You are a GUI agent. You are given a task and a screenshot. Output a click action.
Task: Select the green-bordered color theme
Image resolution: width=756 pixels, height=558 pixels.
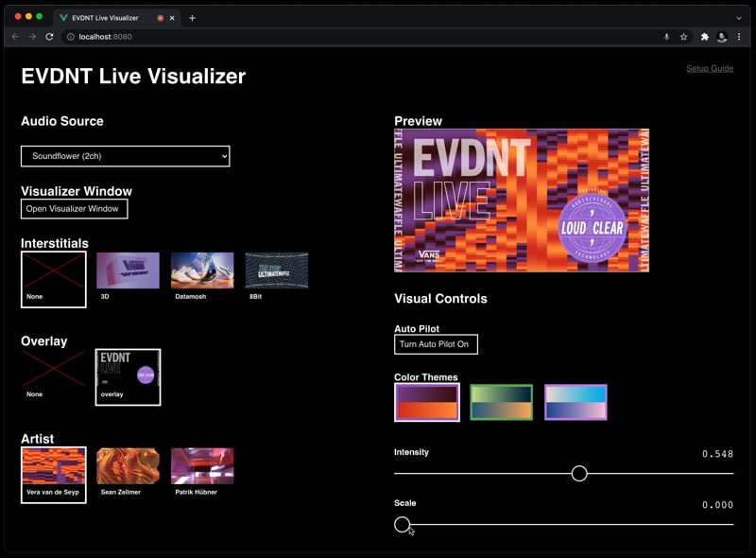tap(502, 402)
